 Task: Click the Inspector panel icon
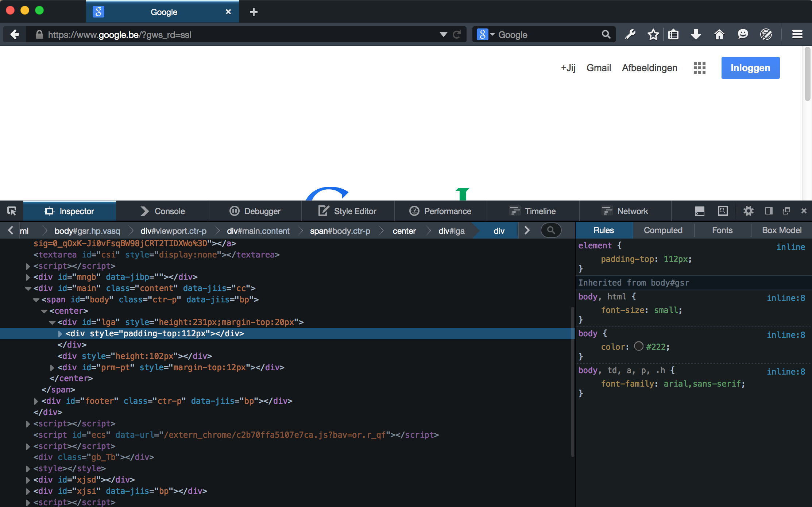pos(49,212)
